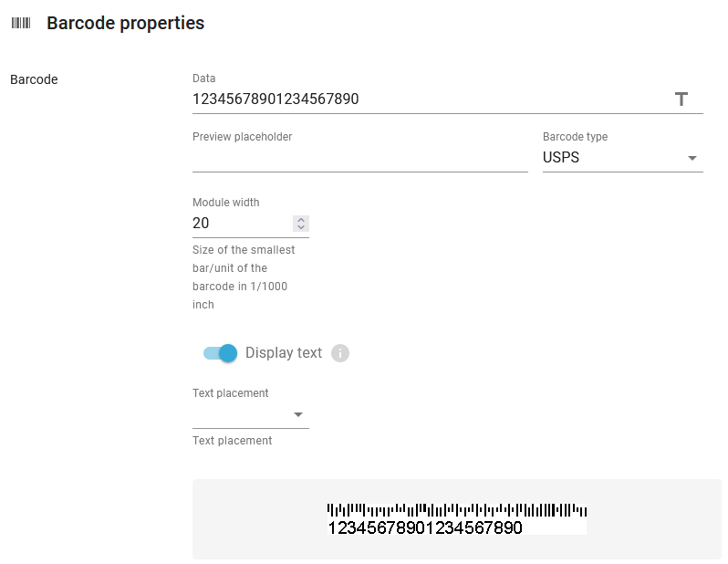728x564 pixels.
Task: Focus the Preview placeholder field
Action: [x=359, y=158]
